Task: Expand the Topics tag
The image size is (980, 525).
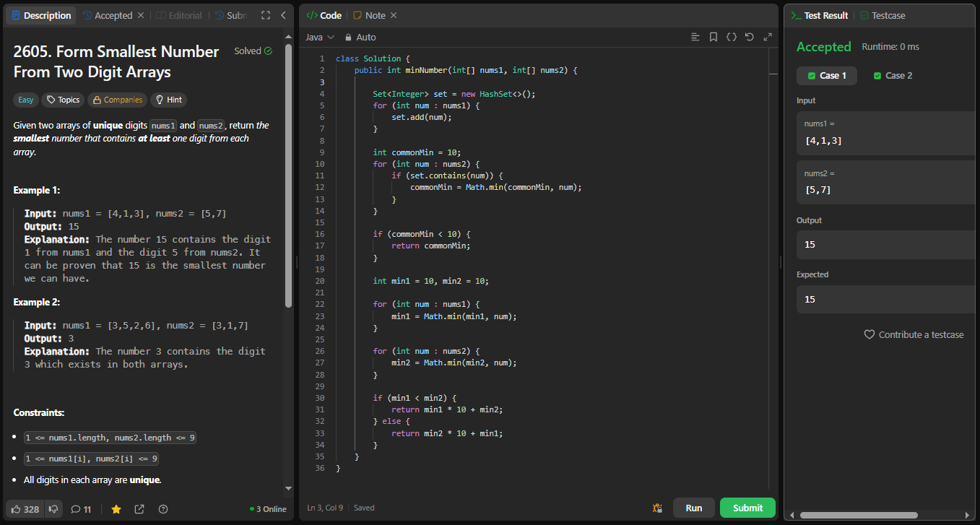Action: click(63, 100)
